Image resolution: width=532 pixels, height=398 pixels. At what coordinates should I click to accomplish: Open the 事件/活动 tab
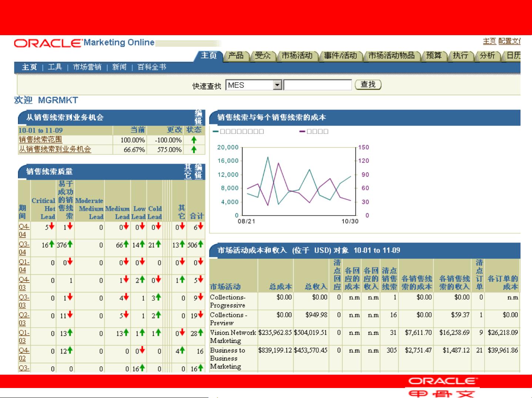coord(341,56)
